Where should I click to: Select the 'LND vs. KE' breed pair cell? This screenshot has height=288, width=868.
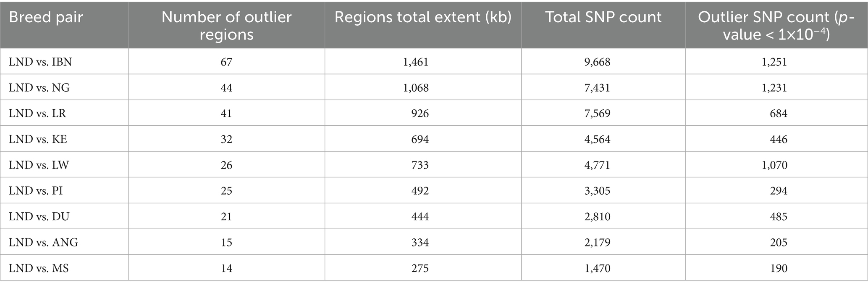click(x=38, y=139)
